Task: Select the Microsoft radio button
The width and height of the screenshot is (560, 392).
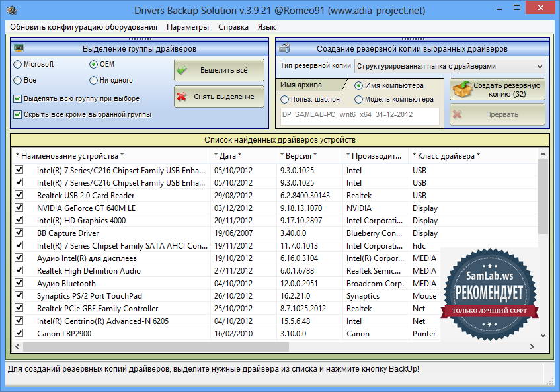Action: (18, 65)
